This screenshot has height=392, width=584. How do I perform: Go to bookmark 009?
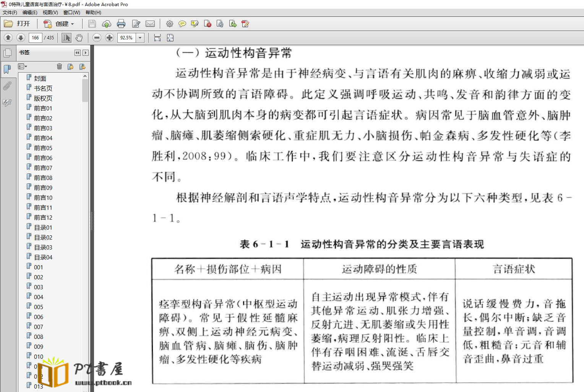39,347
